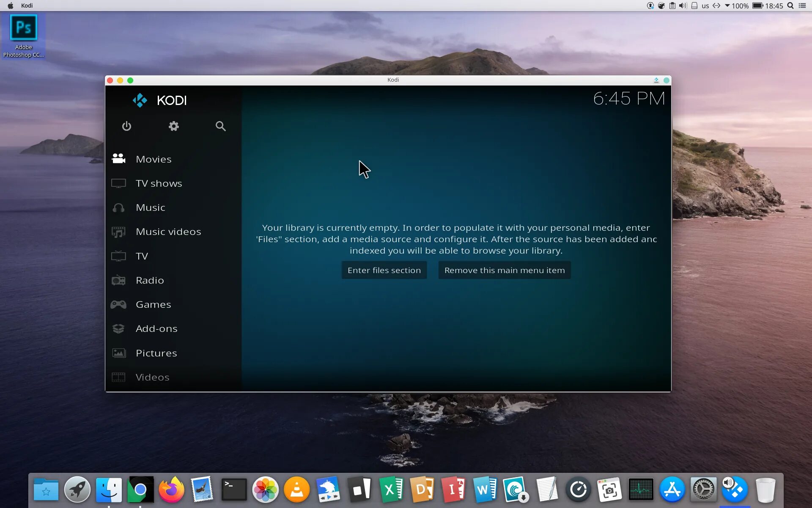Click the Kodi power icon
Screen dimensions: 812x508
click(126, 126)
